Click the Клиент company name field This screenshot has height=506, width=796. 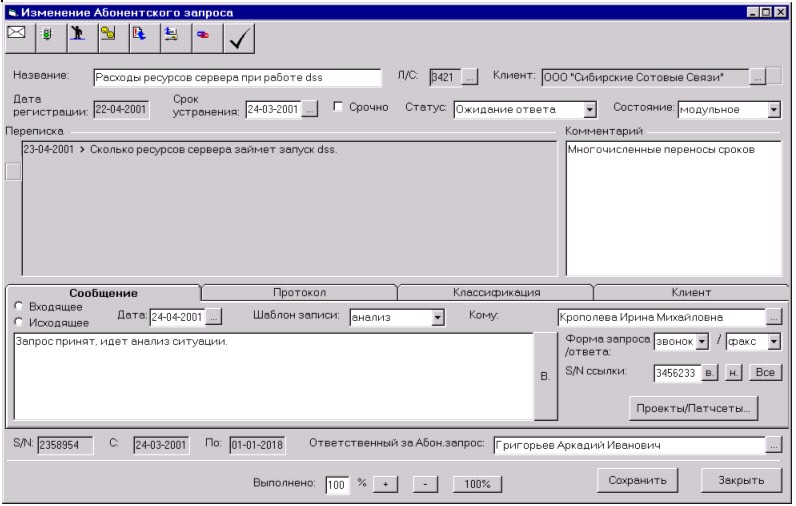tap(645, 77)
